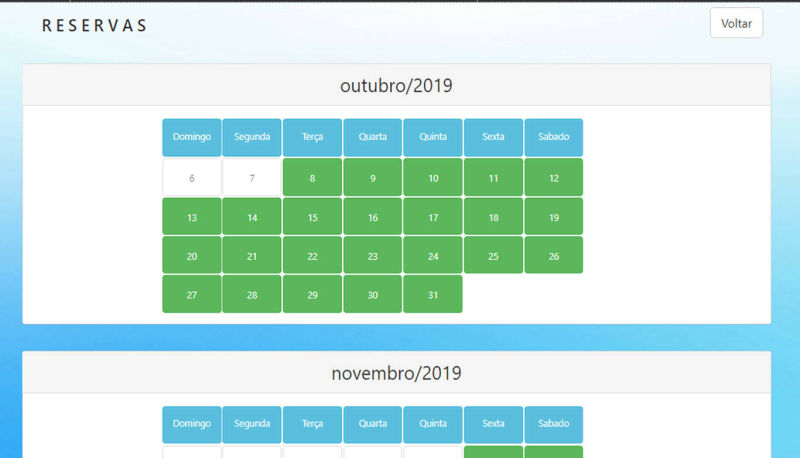The image size is (800, 458).
Task: Click October's Quarta column header
Action: click(372, 137)
